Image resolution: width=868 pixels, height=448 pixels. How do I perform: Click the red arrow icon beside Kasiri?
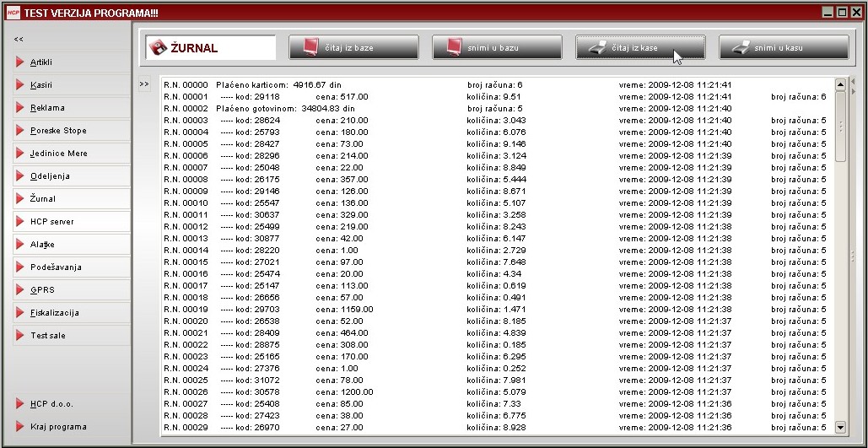coord(19,85)
